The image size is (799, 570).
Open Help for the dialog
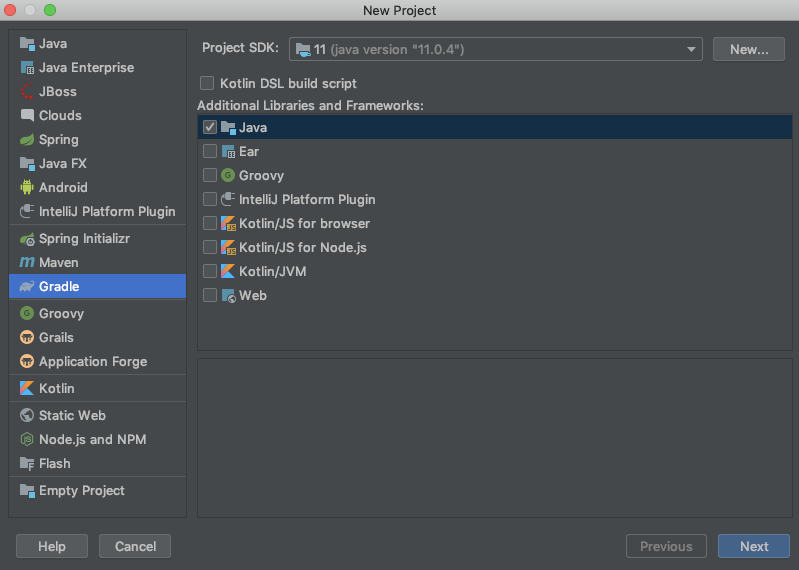51,546
